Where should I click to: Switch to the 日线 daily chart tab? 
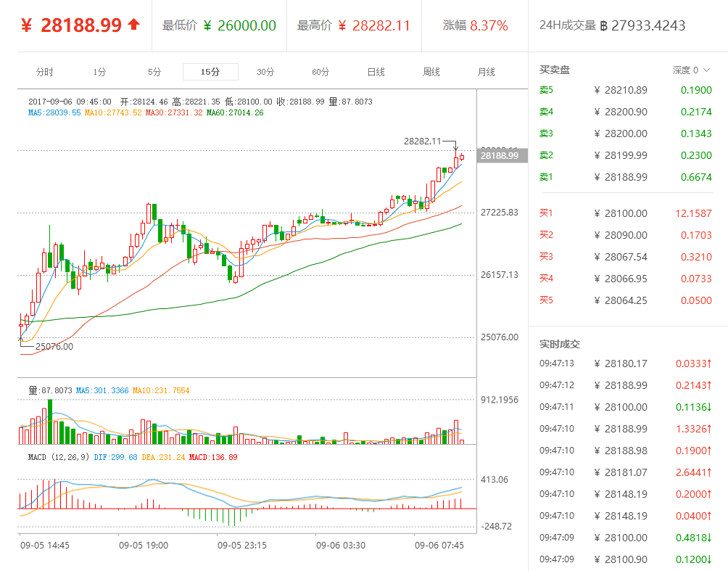tap(376, 72)
